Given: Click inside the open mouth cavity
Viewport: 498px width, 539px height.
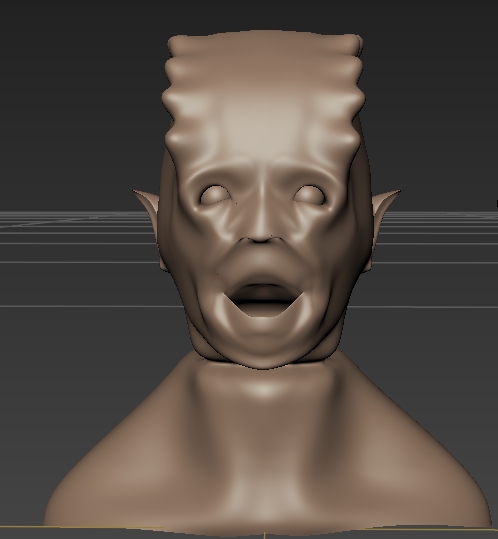Looking at the screenshot, I should tap(261, 295).
